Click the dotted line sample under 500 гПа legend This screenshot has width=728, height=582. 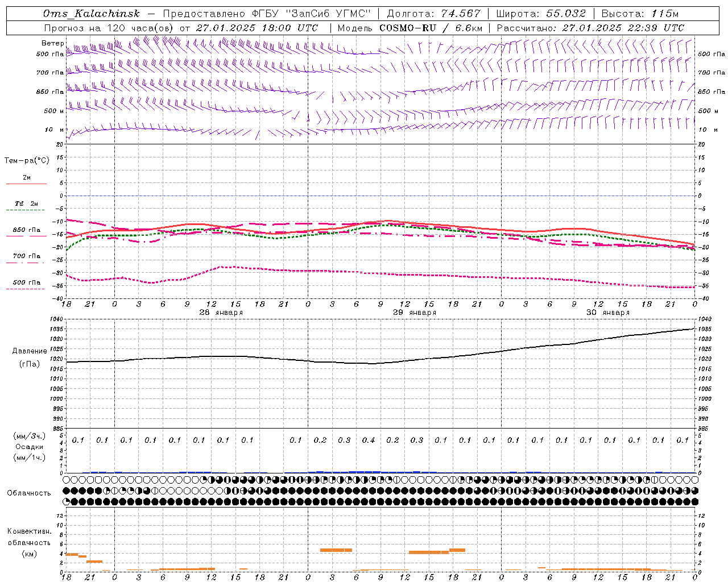click(25, 289)
